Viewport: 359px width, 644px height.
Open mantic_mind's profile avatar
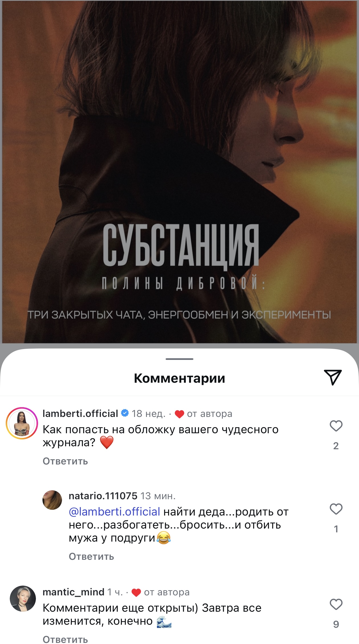[23, 599]
